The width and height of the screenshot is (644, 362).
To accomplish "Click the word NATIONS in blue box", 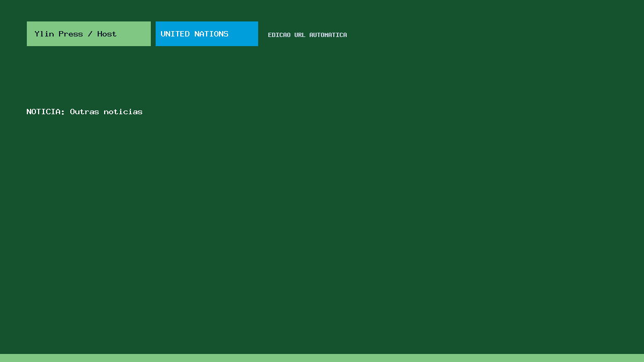I will [x=211, y=34].
